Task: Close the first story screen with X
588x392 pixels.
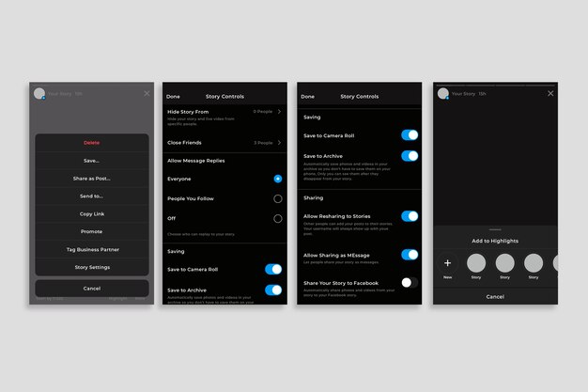Action: (147, 93)
